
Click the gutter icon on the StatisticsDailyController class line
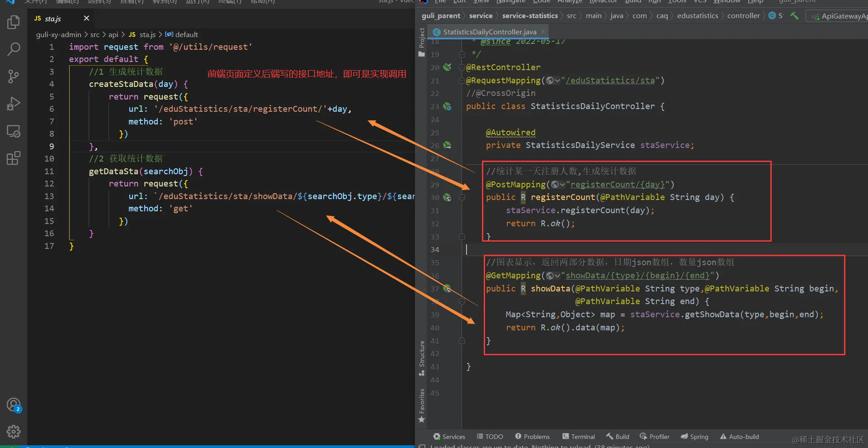coord(447,106)
